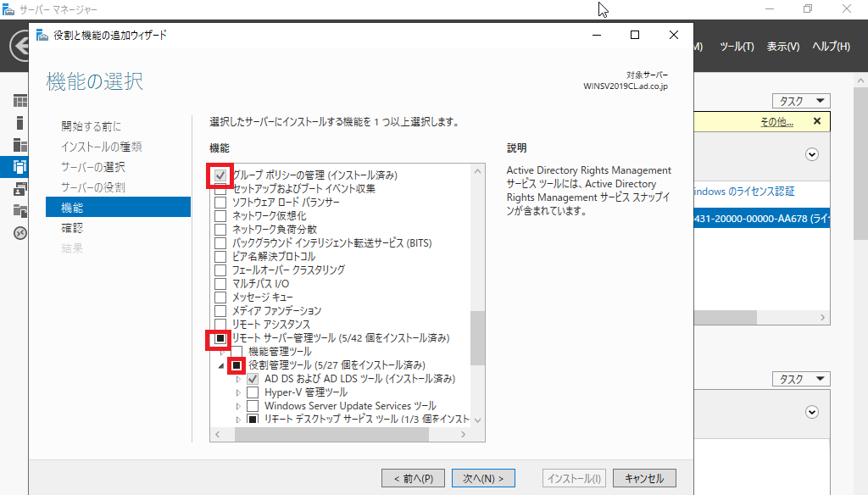Open the dashboard icon in Server Manager sidebar
Screen dimensions: 868x495
tap(20, 101)
